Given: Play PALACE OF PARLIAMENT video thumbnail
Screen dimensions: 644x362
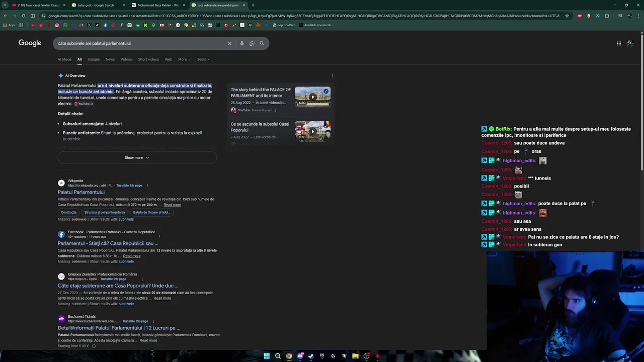Looking at the screenshot, I should tap(312, 97).
